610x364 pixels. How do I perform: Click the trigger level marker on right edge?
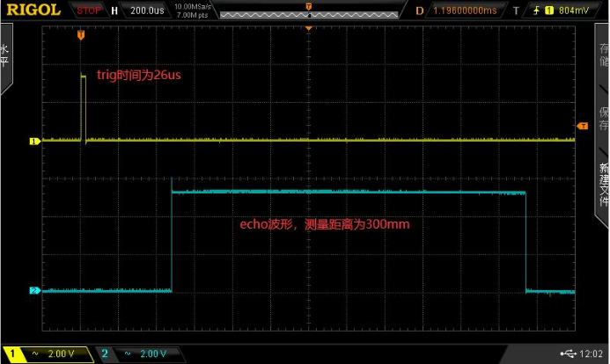point(583,126)
